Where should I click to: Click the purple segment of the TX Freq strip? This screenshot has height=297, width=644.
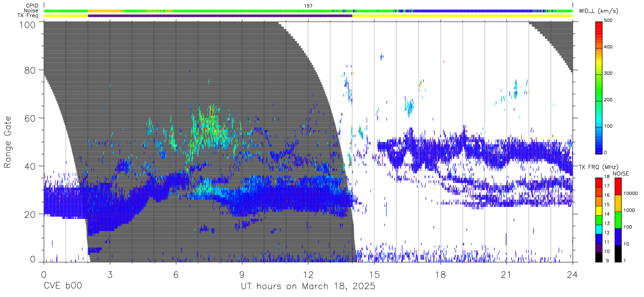click(220, 16)
